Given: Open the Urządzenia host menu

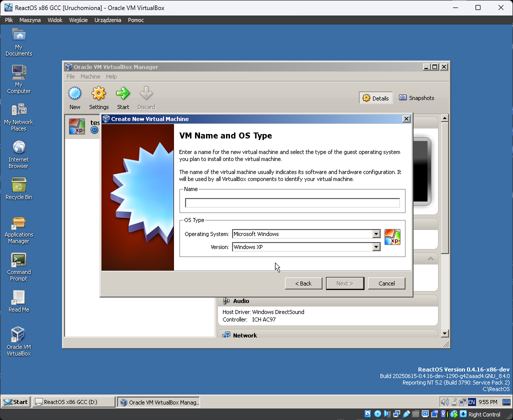Looking at the screenshot, I should [x=107, y=20].
